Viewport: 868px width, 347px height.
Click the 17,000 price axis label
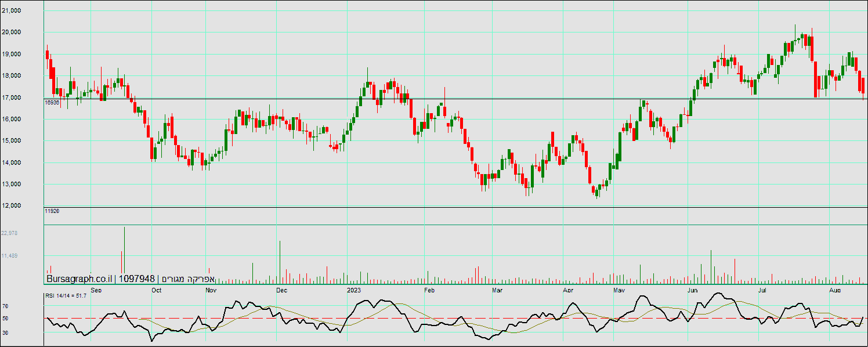[x=12, y=98]
